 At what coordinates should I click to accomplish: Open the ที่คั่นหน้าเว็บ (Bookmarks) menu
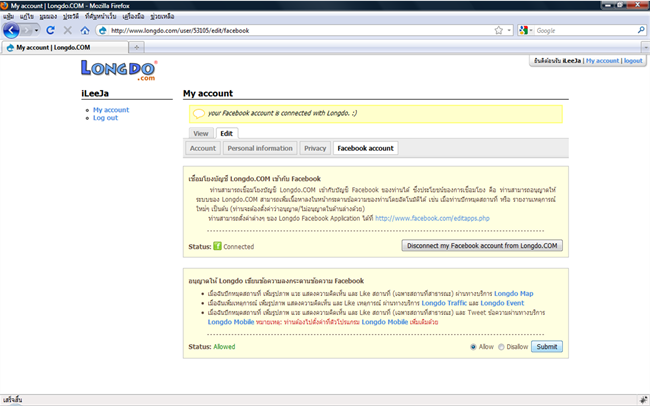(x=100, y=16)
